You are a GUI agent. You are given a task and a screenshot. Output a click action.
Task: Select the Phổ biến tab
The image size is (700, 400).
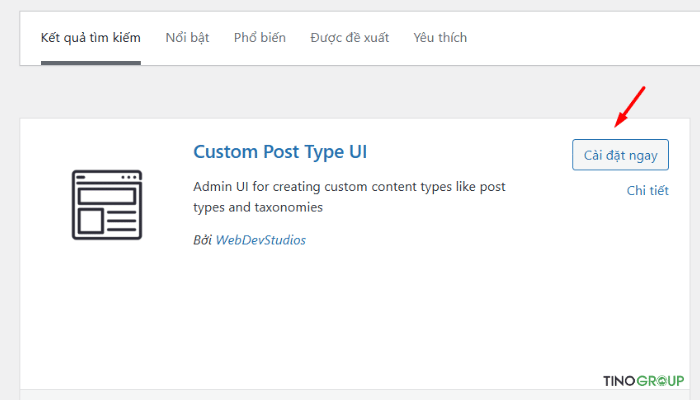click(x=260, y=38)
